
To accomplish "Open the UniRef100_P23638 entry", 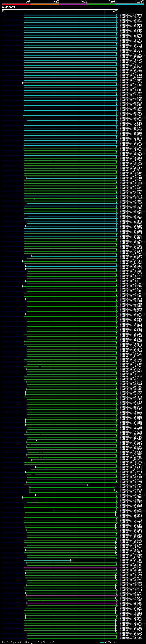I will point(131,540).
